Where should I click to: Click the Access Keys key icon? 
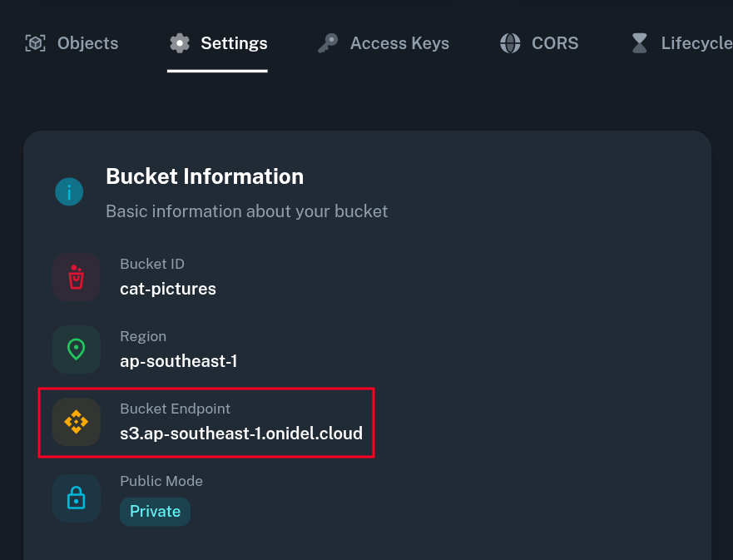(x=328, y=43)
